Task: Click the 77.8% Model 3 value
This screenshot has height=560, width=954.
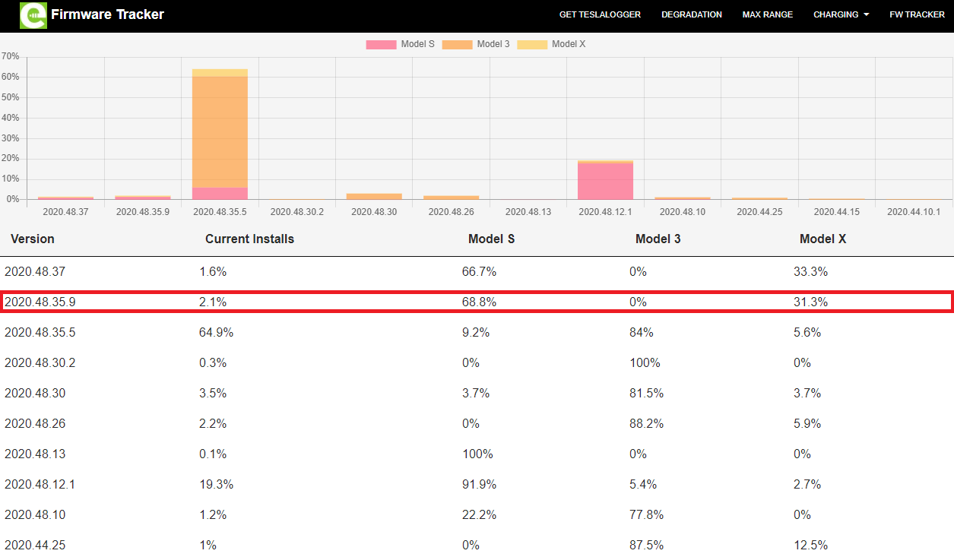Action: coord(646,514)
